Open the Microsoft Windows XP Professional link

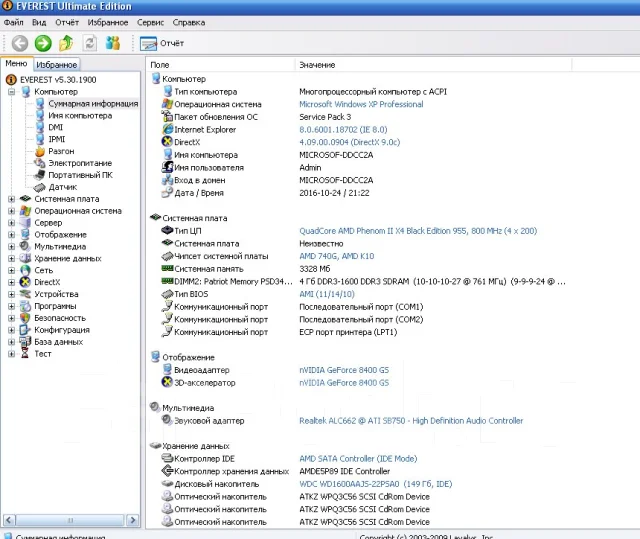pos(361,104)
